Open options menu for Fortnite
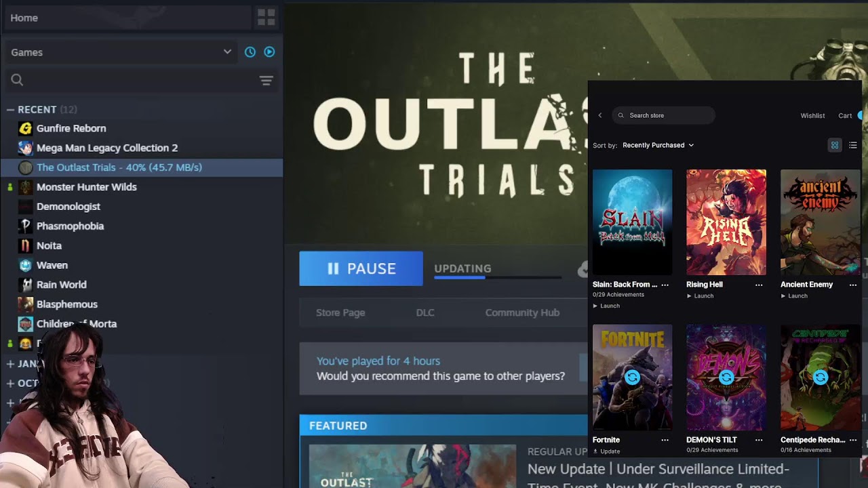 (x=665, y=440)
